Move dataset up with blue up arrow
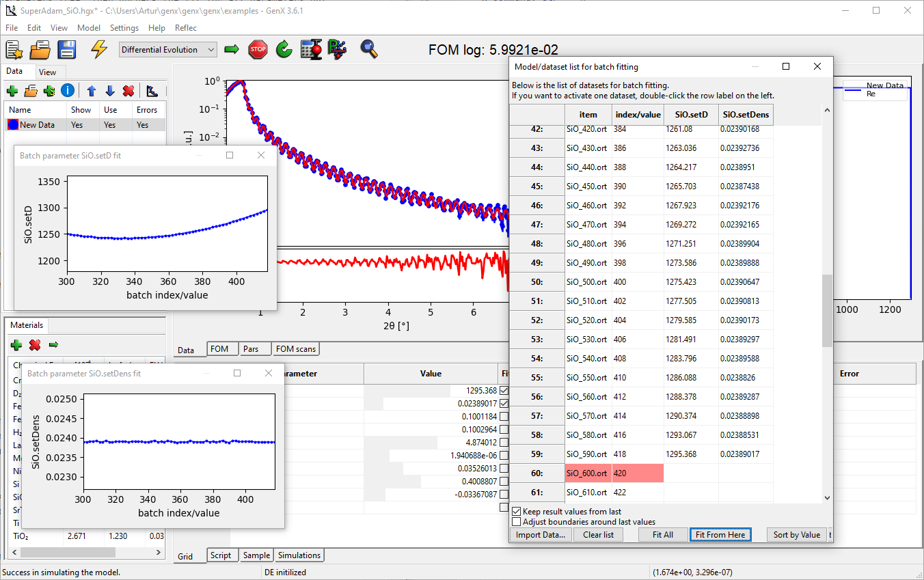The width and height of the screenshot is (924, 580). pyautogui.click(x=91, y=90)
